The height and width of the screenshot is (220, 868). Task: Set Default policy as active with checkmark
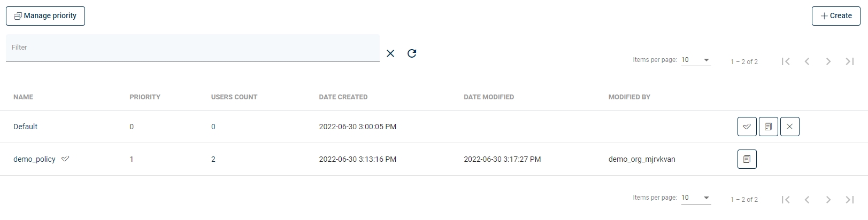[747, 127]
